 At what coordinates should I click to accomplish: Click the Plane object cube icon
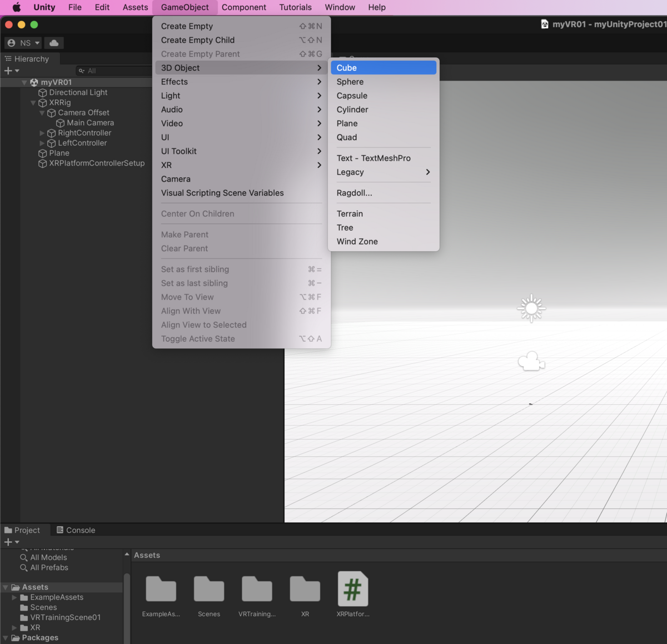(x=42, y=153)
